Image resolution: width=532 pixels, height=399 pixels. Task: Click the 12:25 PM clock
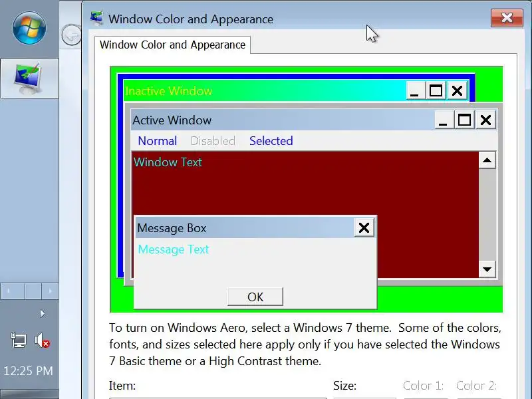(28, 371)
